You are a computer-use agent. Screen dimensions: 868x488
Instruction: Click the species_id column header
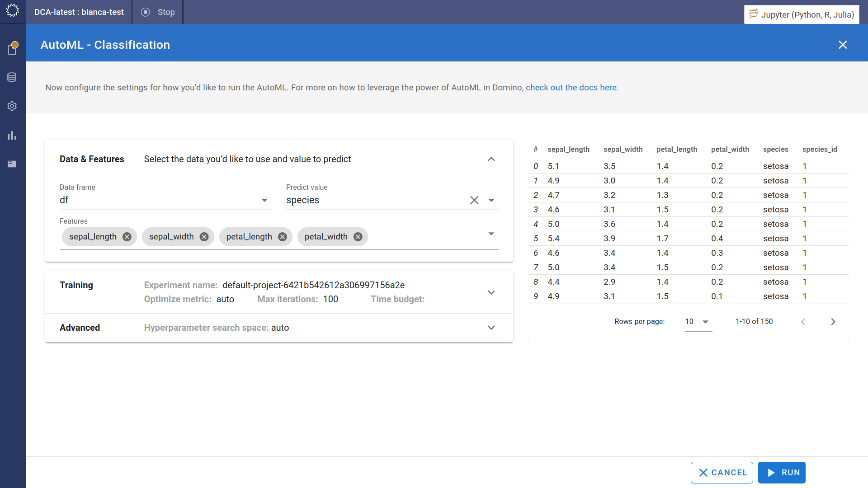tap(820, 150)
